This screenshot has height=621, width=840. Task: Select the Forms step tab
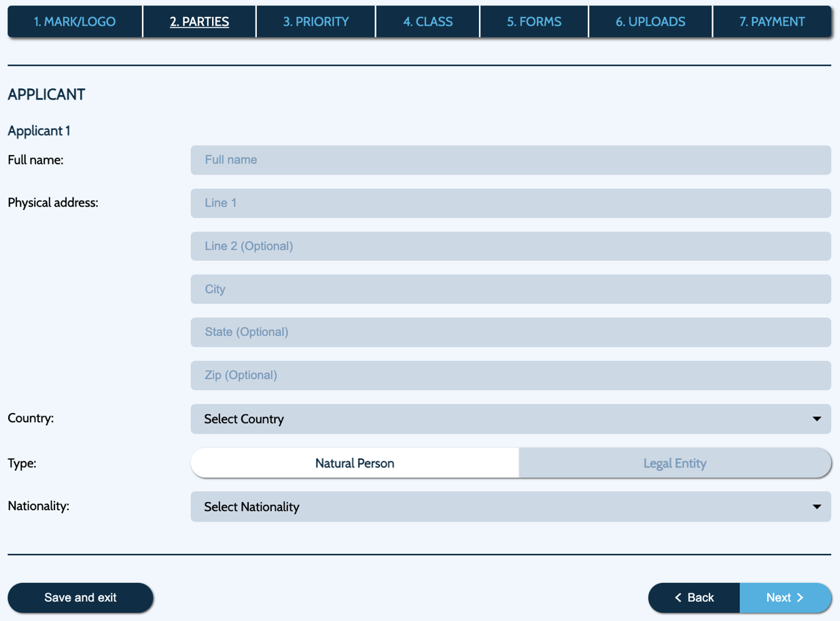[534, 22]
